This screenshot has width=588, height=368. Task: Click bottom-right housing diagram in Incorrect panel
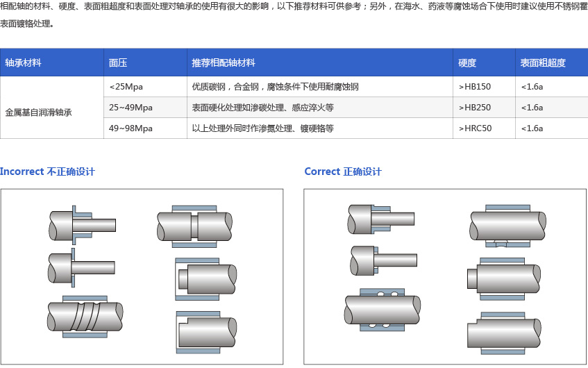point(205,333)
